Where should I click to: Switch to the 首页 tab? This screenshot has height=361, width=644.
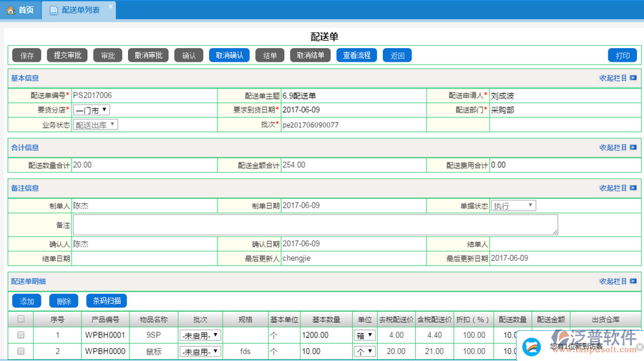[x=20, y=10]
